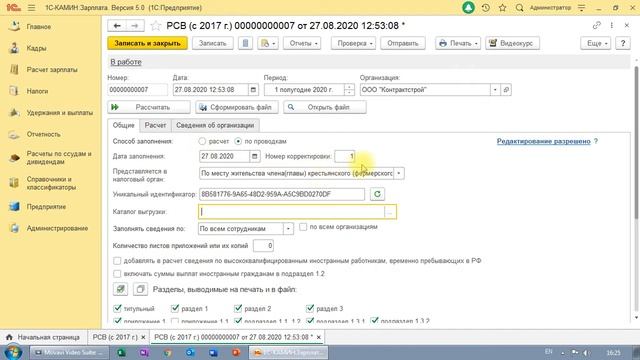Open the main hamburger menu

[x=31, y=8]
